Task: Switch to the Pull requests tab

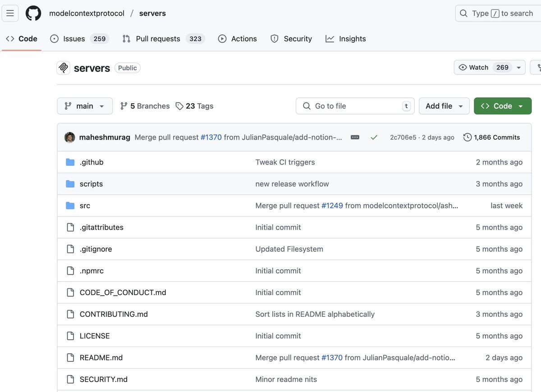Action: tap(164, 39)
